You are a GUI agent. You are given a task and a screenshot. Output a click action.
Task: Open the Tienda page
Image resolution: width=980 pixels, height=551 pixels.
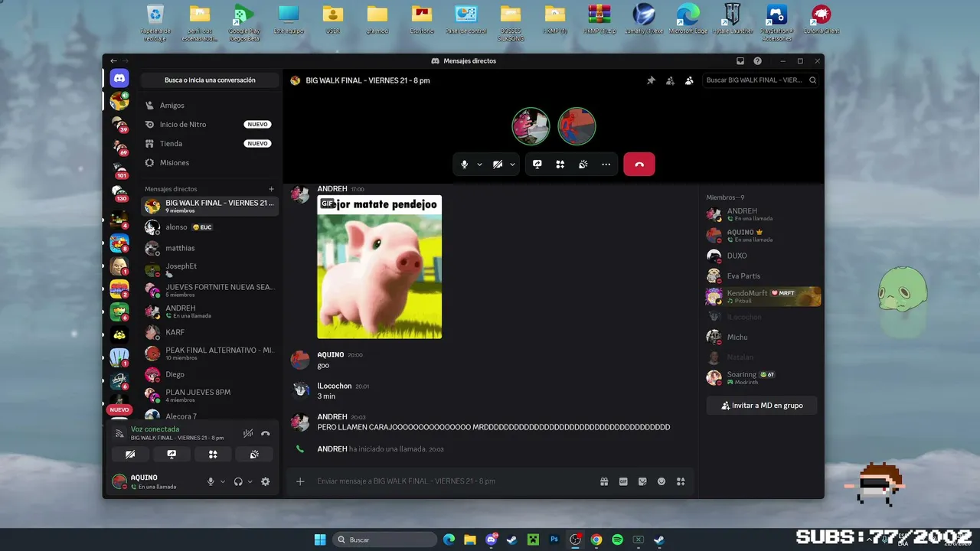pos(209,143)
